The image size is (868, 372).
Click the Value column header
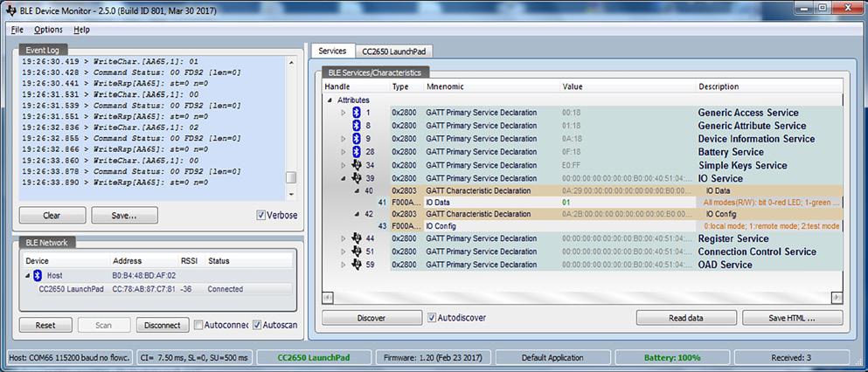point(628,86)
